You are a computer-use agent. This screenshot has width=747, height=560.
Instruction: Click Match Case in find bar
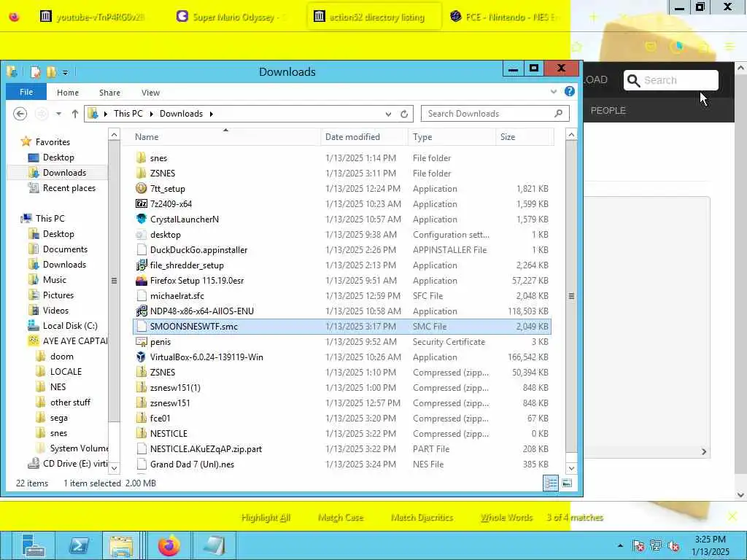click(341, 518)
